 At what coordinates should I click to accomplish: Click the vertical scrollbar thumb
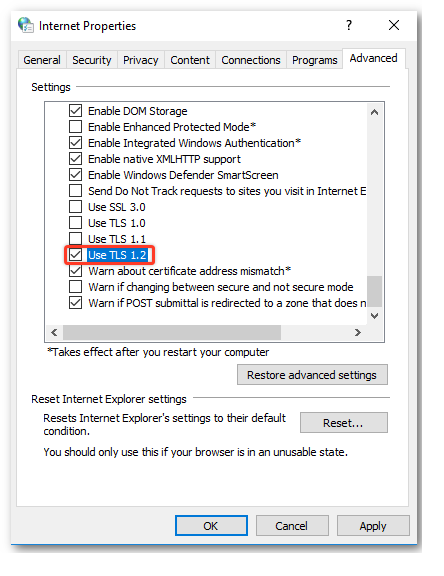pyautogui.click(x=375, y=291)
